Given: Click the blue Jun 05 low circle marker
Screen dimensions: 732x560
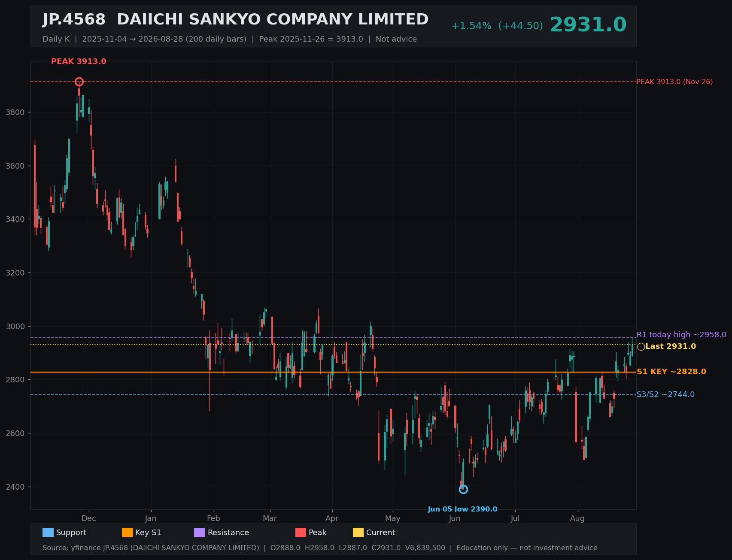Looking at the screenshot, I should tap(463, 489).
